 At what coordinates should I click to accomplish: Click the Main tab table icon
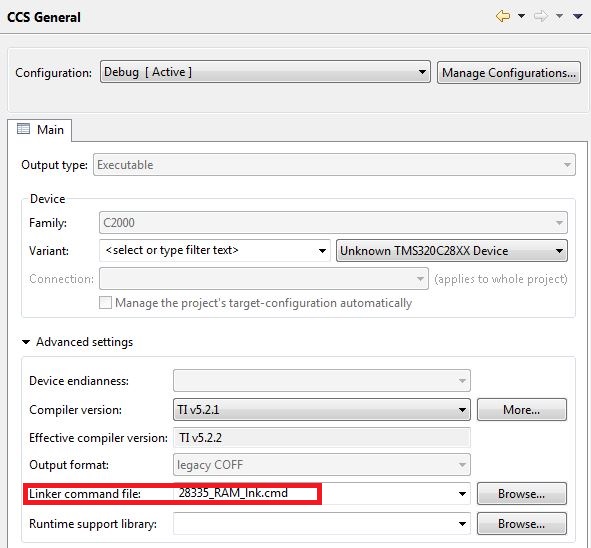[23, 129]
